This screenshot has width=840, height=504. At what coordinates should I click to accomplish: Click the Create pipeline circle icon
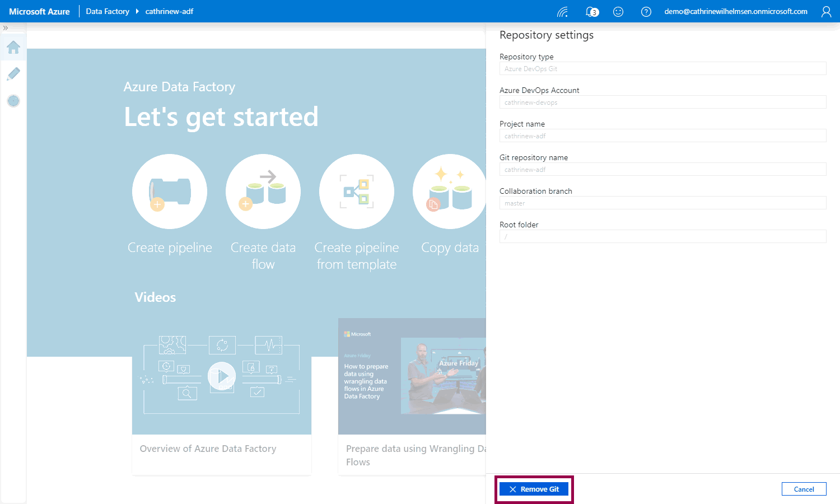coord(170,192)
